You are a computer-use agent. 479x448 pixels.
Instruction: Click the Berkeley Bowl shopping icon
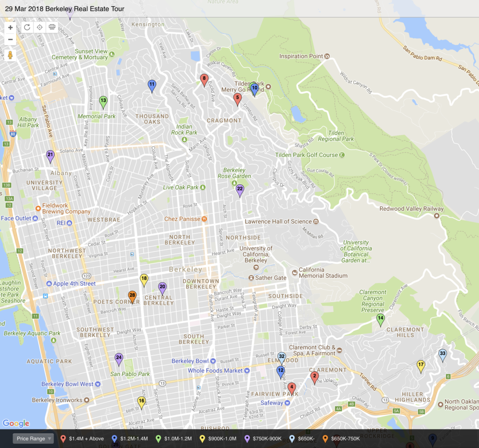click(213, 361)
